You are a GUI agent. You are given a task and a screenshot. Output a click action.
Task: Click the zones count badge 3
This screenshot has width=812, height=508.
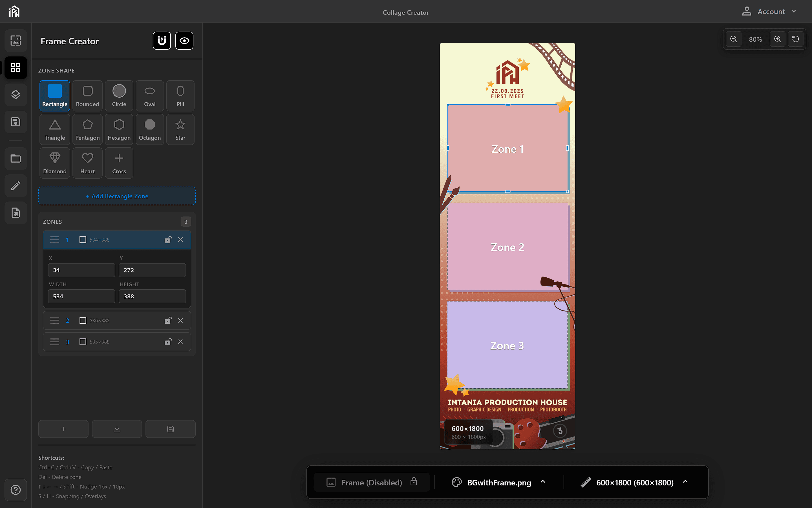186,222
